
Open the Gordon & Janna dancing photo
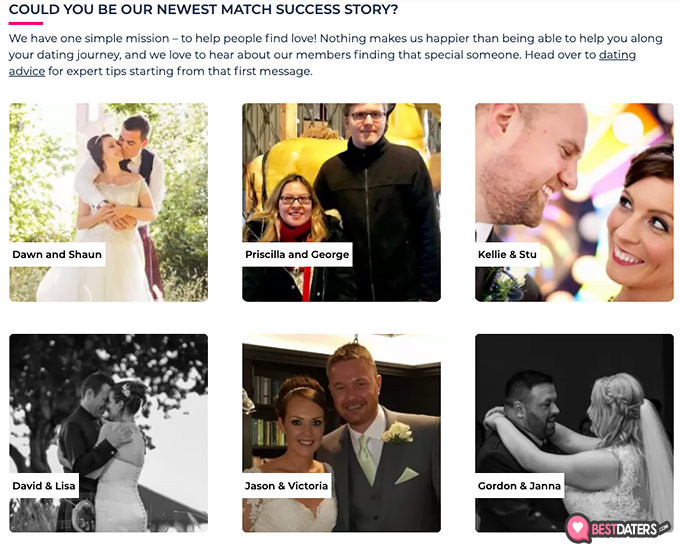tap(574, 433)
